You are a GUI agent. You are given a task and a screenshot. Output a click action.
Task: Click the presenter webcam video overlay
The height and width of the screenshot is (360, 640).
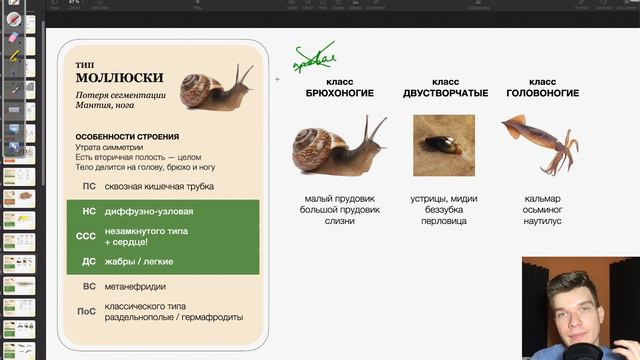(581, 308)
